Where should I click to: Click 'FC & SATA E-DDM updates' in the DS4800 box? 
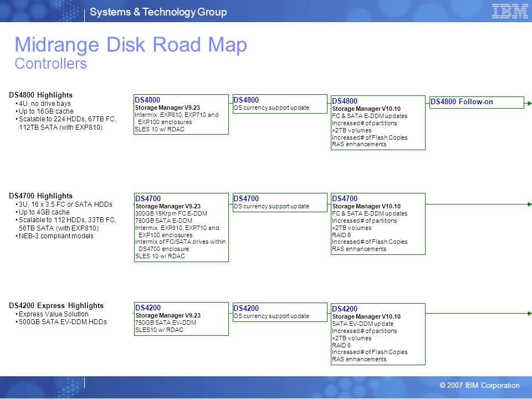(x=370, y=116)
